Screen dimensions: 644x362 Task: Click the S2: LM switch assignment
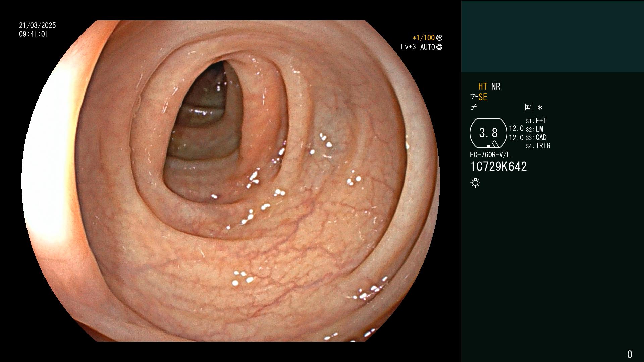point(534,129)
